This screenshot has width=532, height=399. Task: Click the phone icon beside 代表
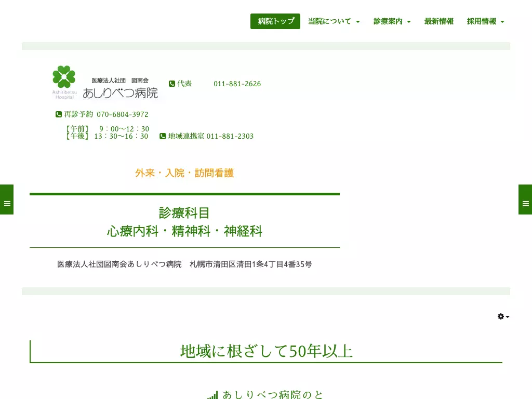pyautogui.click(x=171, y=84)
